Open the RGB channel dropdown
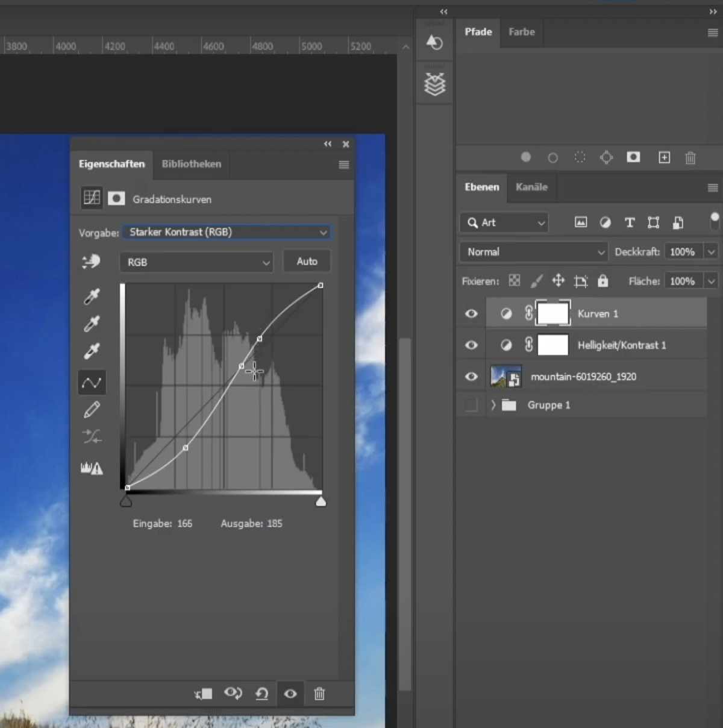The image size is (723, 728). tap(196, 262)
